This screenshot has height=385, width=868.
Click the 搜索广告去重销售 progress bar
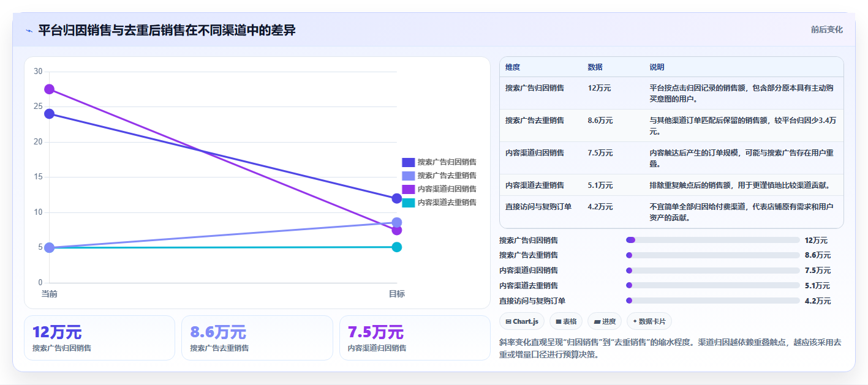click(x=713, y=255)
